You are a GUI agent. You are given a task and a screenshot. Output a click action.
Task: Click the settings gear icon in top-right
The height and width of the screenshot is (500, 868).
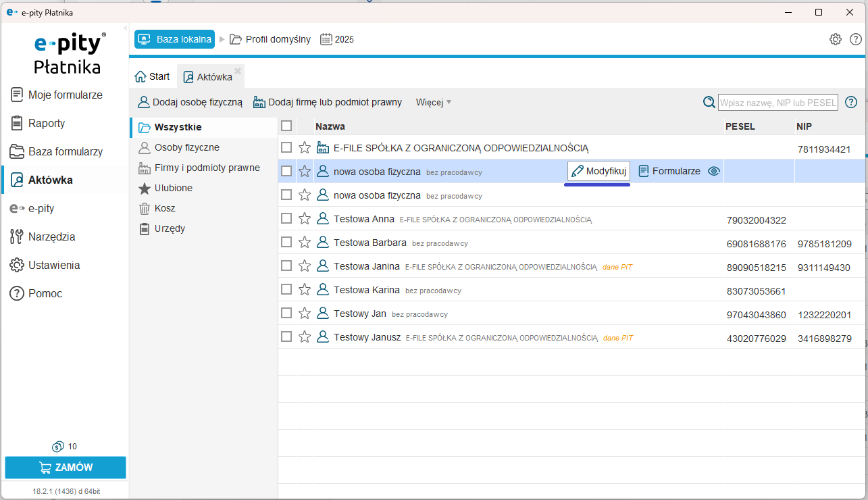[836, 39]
